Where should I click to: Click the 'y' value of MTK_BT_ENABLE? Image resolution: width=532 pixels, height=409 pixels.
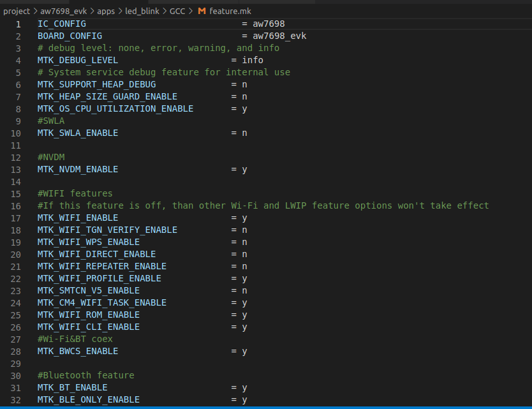tap(244, 388)
